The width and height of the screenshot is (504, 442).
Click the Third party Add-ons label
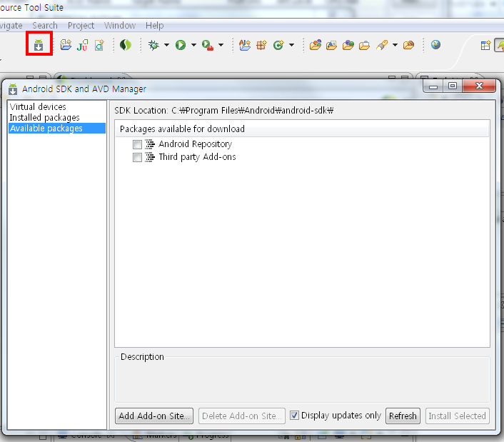(197, 157)
